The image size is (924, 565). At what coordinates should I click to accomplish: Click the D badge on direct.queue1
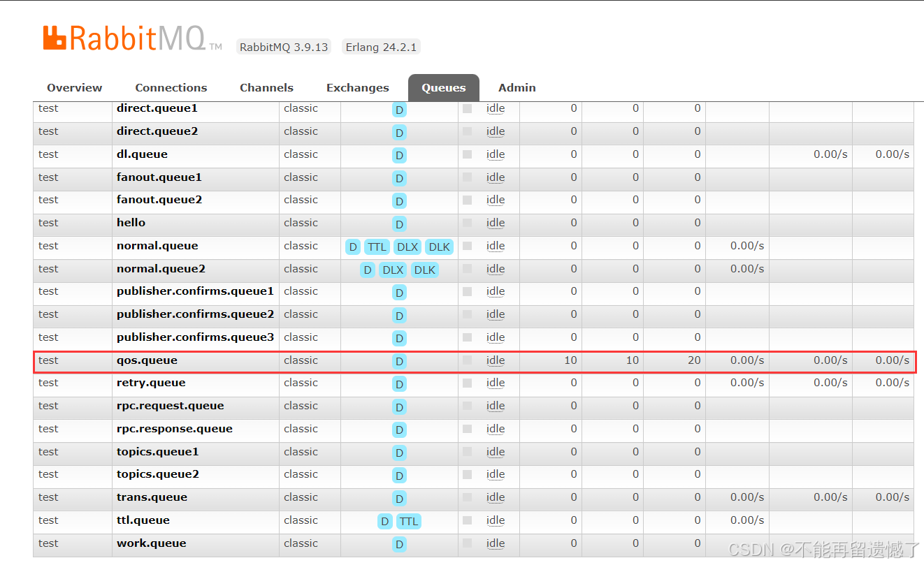point(399,110)
